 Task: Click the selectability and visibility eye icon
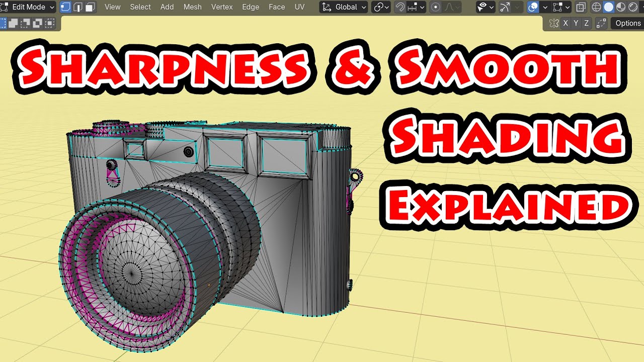[486, 7]
